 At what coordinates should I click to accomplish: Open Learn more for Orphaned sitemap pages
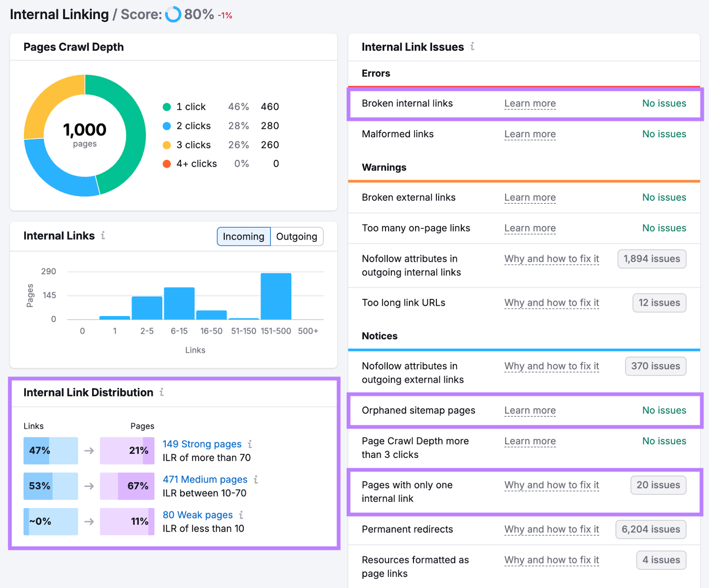coord(530,410)
